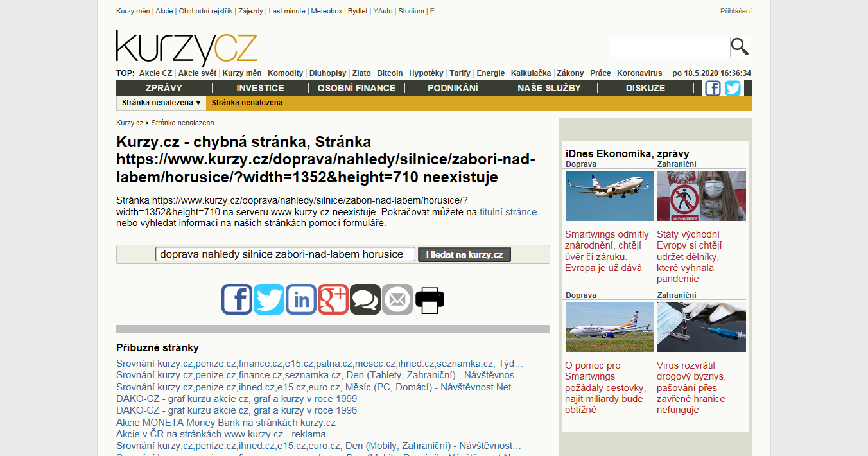
Task: Open Kalkulačka top link
Action: pos(531,73)
